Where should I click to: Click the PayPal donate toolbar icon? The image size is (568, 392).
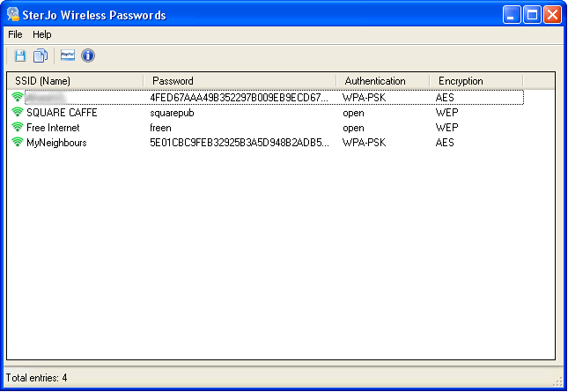[68, 55]
